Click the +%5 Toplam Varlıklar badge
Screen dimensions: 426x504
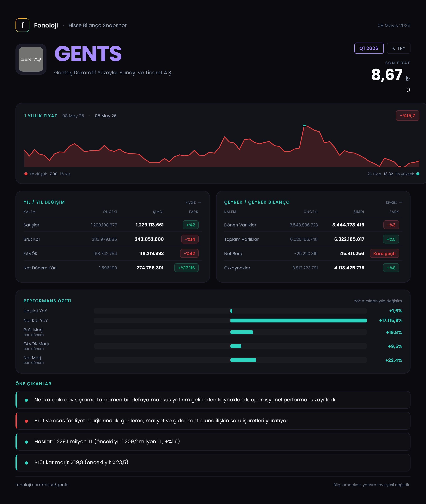(x=391, y=239)
